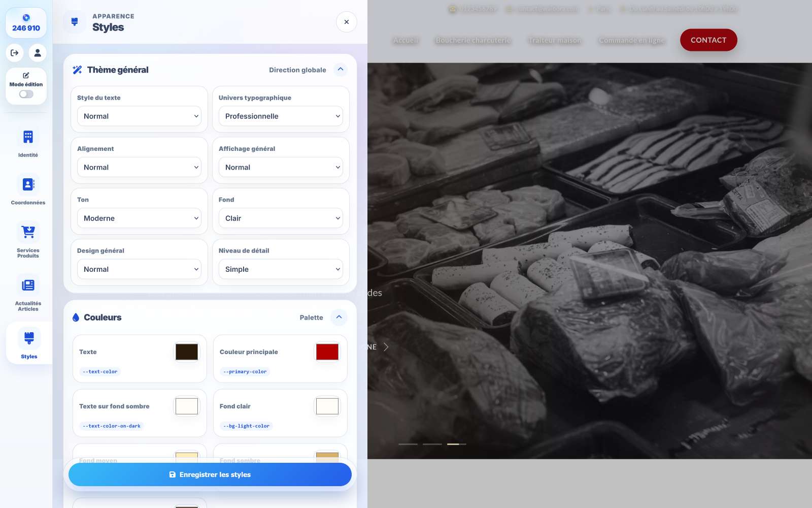812x508 pixels.
Task: Open the Identité section icon
Action: 28,137
